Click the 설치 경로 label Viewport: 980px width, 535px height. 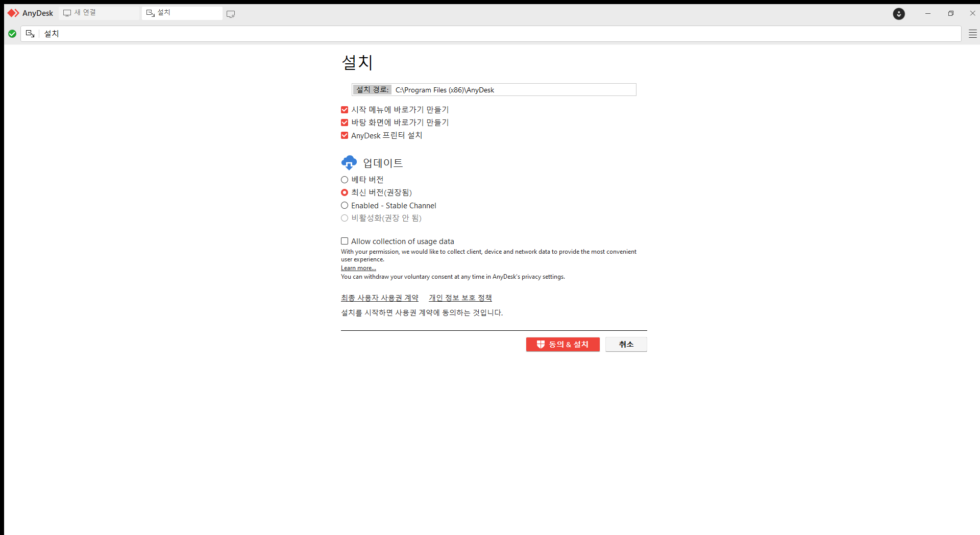(373, 90)
